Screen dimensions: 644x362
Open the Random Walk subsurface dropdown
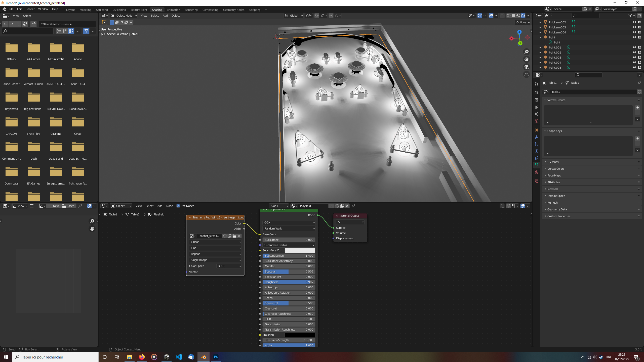(289, 229)
